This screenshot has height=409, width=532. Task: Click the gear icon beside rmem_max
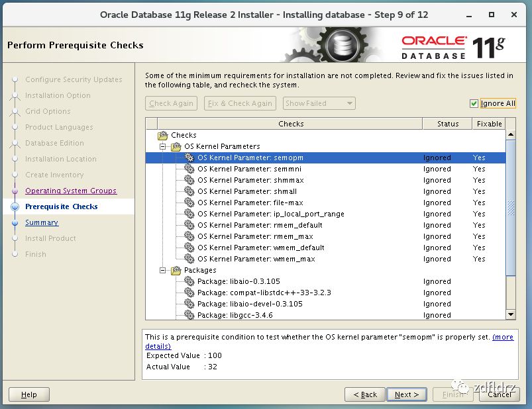[189, 236]
